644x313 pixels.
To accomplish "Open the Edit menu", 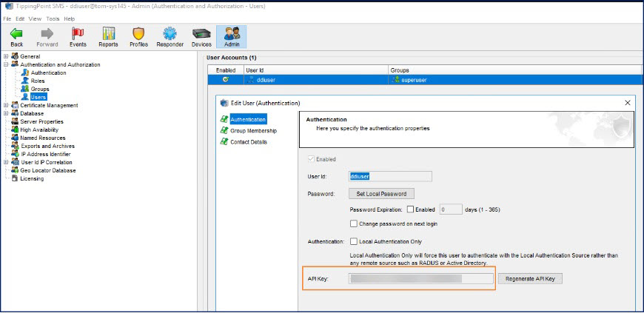I will click(19, 18).
